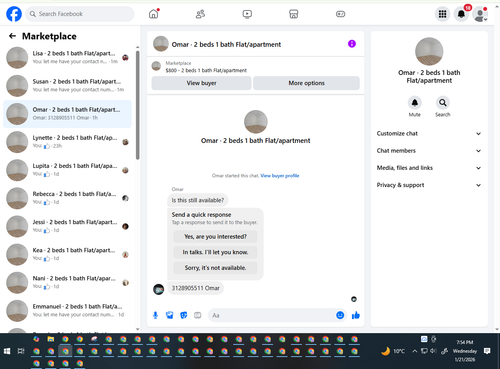
Task: Focus the Search Facebook field
Action: [80, 14]
